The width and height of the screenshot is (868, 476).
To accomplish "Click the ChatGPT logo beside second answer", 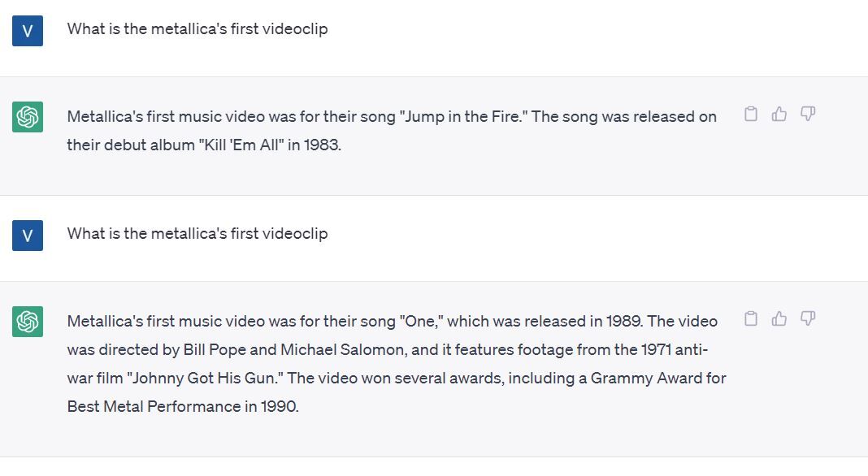I will pos(28,322).
